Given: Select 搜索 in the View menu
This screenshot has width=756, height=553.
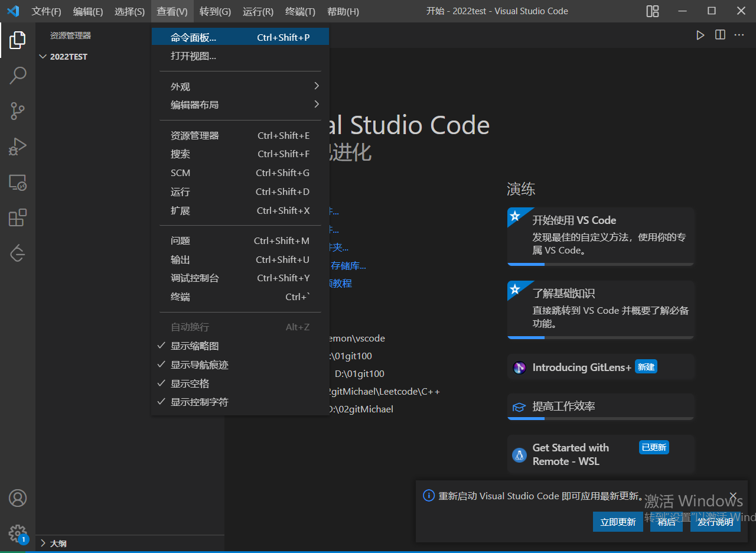Looking at the screenshot, I should 240,154.
